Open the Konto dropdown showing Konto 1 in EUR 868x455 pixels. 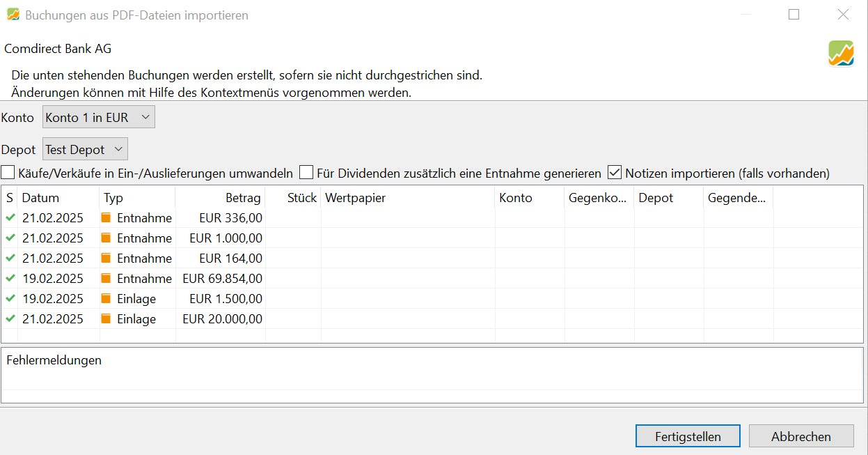[98, 118]
